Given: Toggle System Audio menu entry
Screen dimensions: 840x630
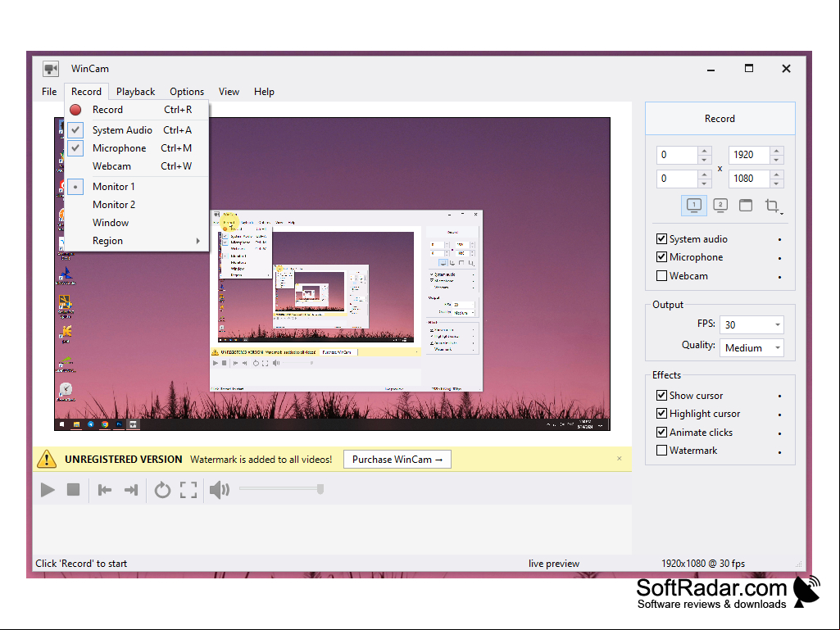Looking at the screenshot, I should pyautogui.click(x=137, y=130).
